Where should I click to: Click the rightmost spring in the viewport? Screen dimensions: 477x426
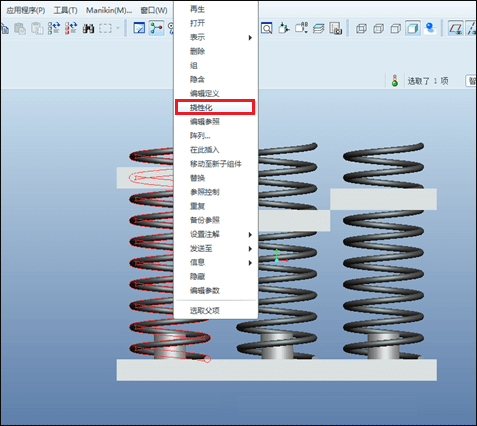click(x=383, y=250)
